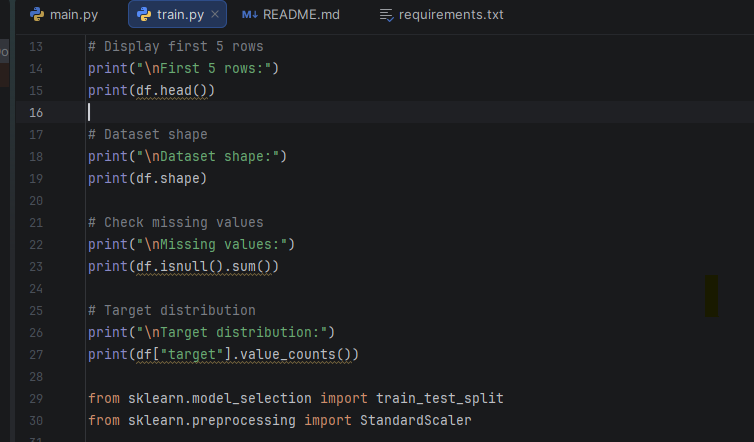Click sklearn.preprocessing on line 30
The width and height of the screenshot is (754, 442).
click(x=212, y=421)
